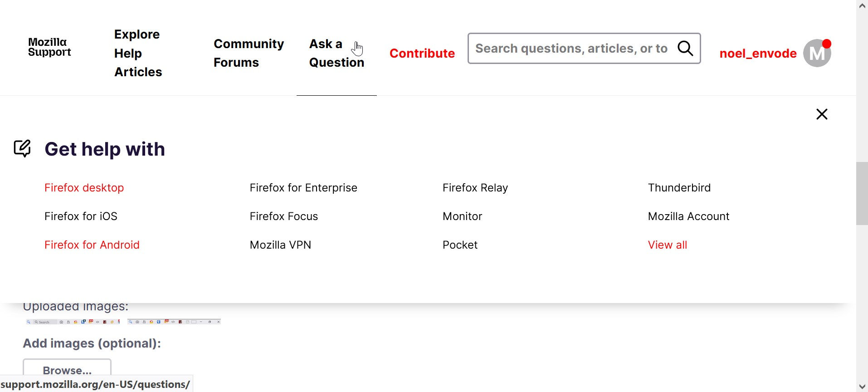The height and width of the screenshot is (392, 868).
Task: Choose Firefox for Android link
Action: tap(92, 245)
